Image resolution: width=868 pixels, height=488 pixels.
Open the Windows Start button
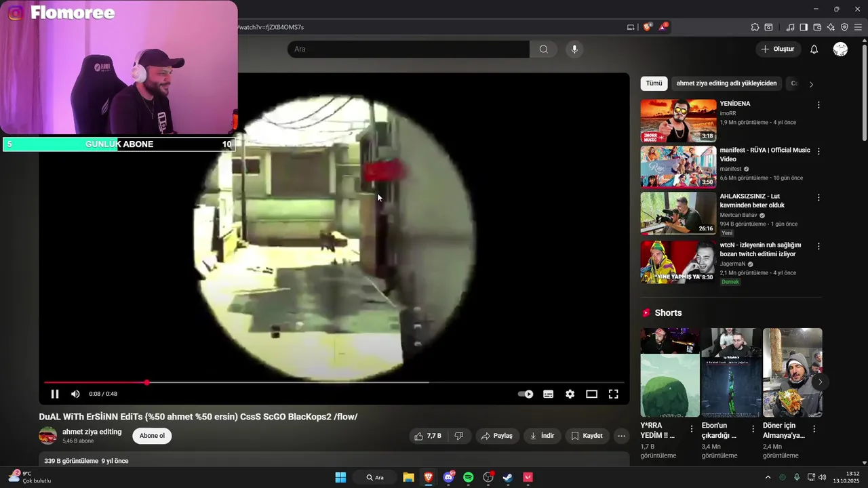[x=340, y=477]
